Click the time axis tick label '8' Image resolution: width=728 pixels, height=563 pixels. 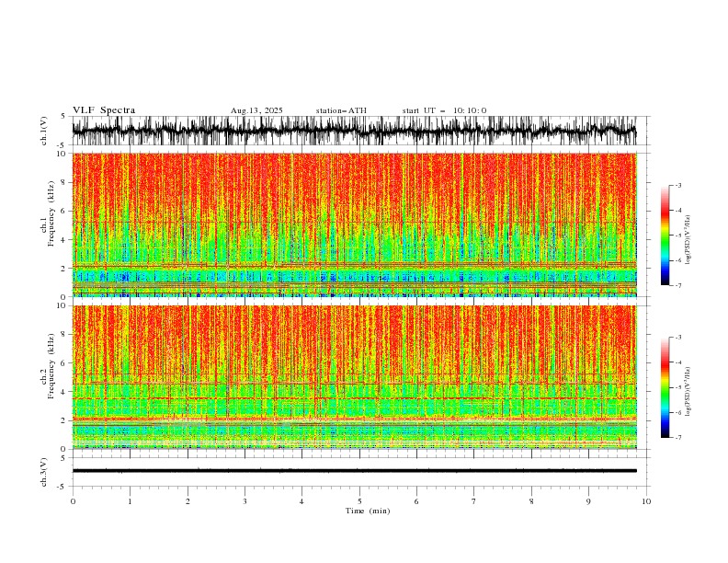pyautogui.click(x=531, y=501)
